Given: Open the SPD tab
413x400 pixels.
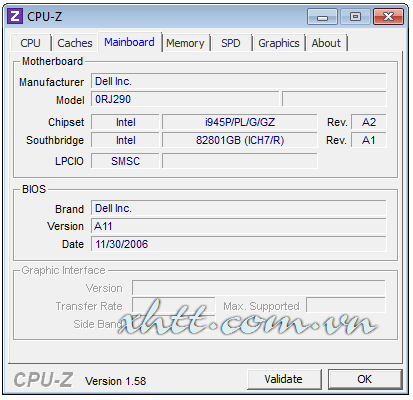Looking at the screenshot, I should pyautogui.click(x=231, y=43).
